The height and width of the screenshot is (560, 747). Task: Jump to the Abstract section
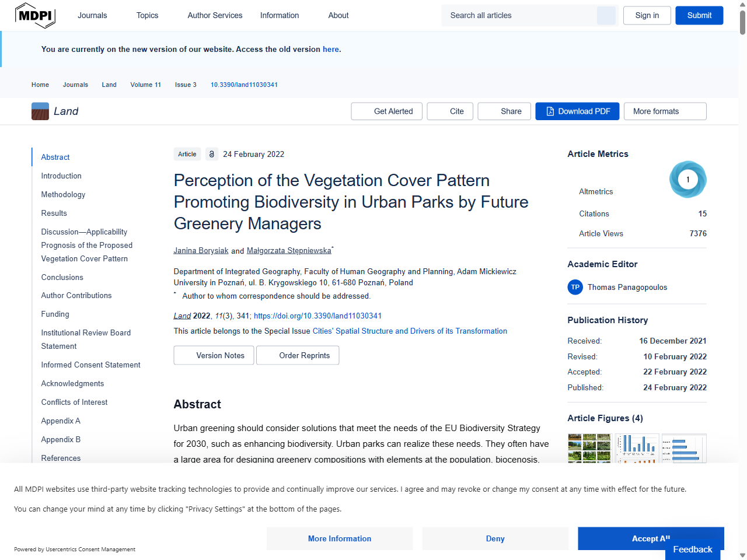55,157
